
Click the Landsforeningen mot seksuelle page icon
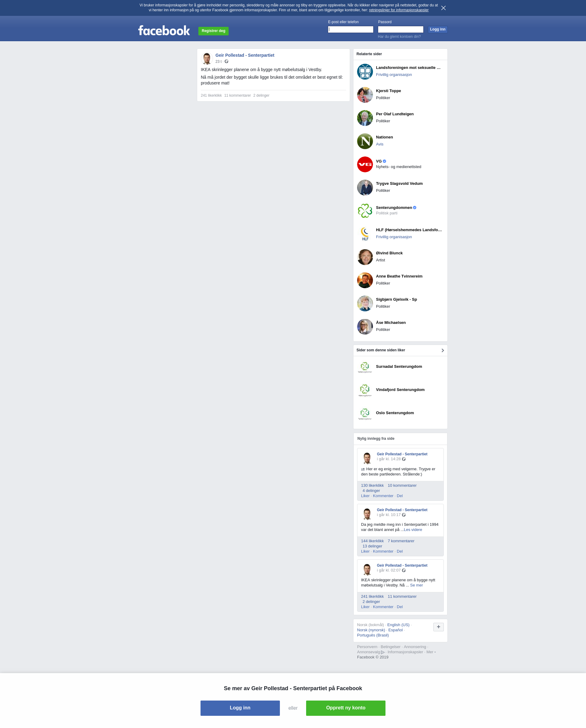click(365, 72)
